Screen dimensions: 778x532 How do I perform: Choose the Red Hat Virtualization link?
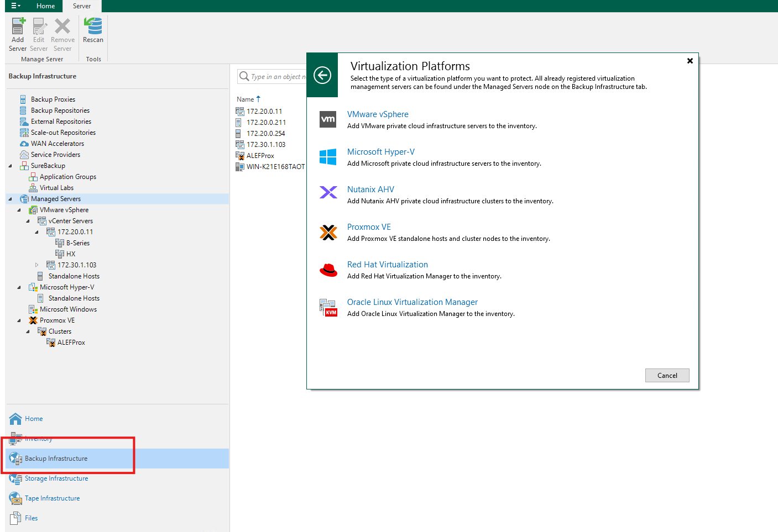point(388,265)
